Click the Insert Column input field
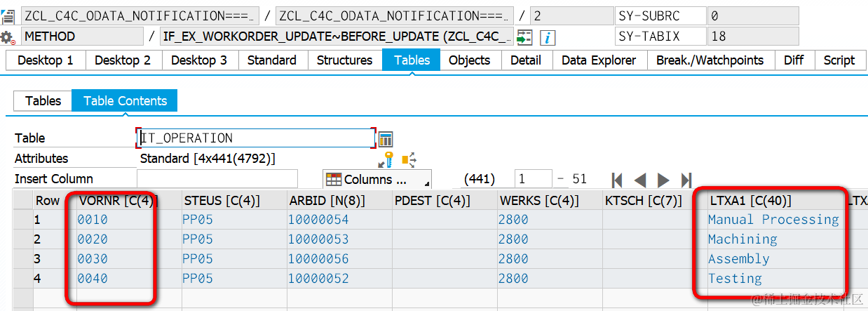 coord(217,179)
